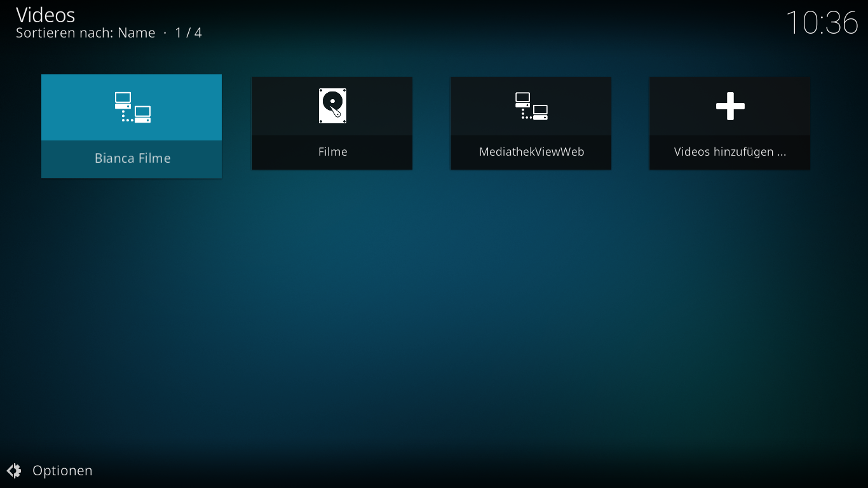
Task: Select the MediathekViewWeb label
Action: 531,152
